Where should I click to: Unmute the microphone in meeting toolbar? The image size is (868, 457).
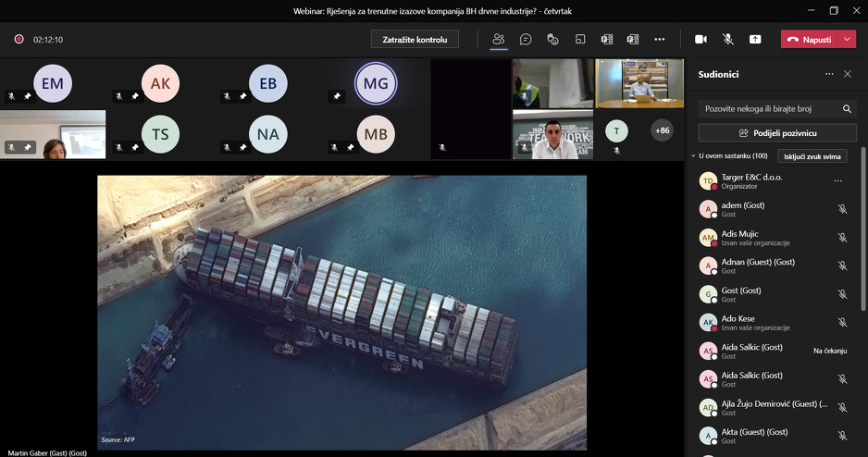(x=728, y=39)
